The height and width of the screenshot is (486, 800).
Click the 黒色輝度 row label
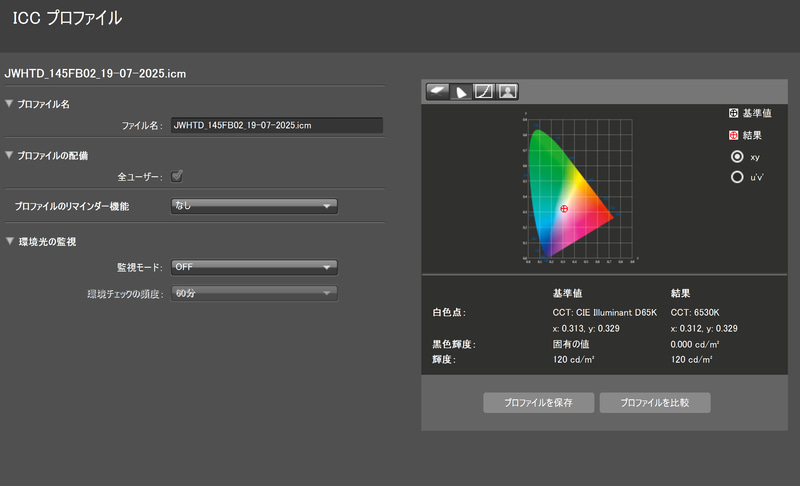454,344
